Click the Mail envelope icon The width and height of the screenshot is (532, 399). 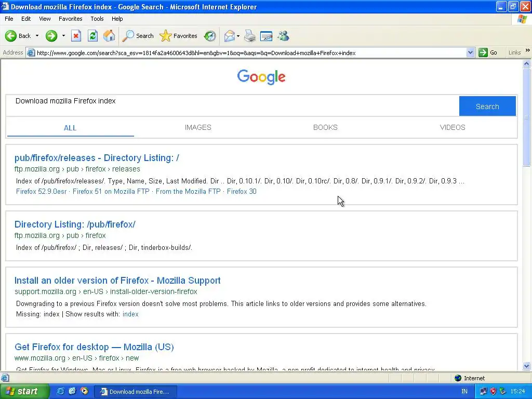coord(230,36)
